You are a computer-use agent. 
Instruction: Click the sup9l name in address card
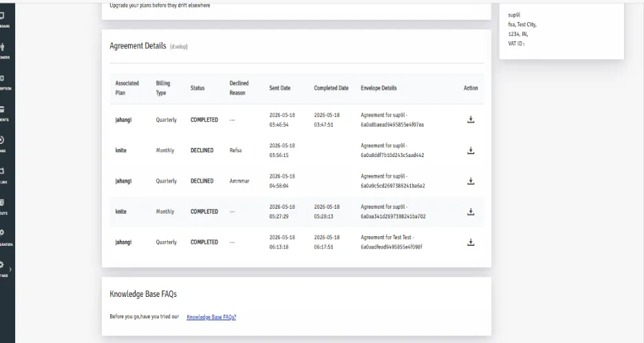point(514,14)
